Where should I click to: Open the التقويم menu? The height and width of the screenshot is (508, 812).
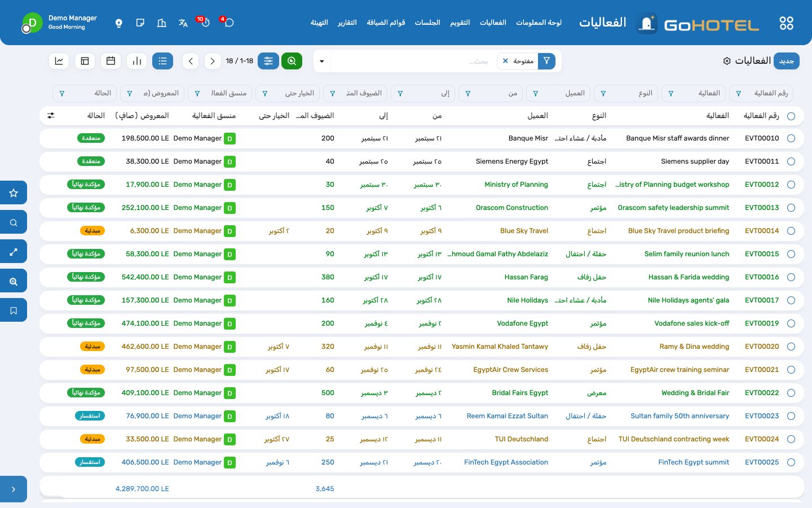point(460,23)
